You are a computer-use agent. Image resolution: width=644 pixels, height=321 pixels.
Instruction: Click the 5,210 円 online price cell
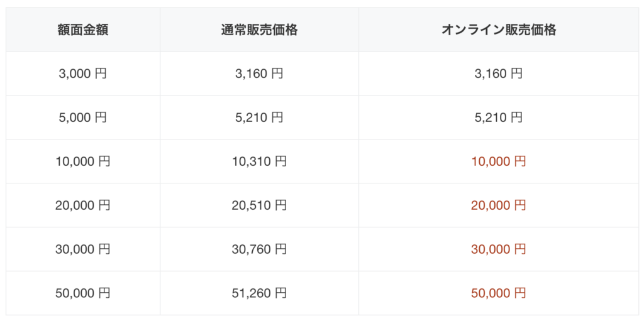pyautogui.click(x=499, y=117)
